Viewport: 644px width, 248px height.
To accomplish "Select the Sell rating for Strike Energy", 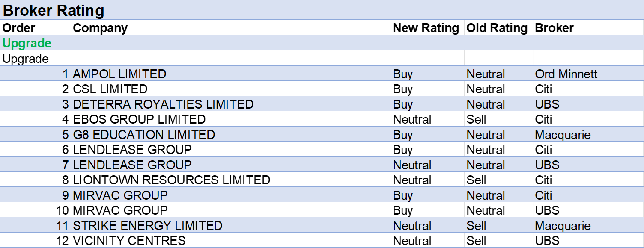I will click(476, 226).
